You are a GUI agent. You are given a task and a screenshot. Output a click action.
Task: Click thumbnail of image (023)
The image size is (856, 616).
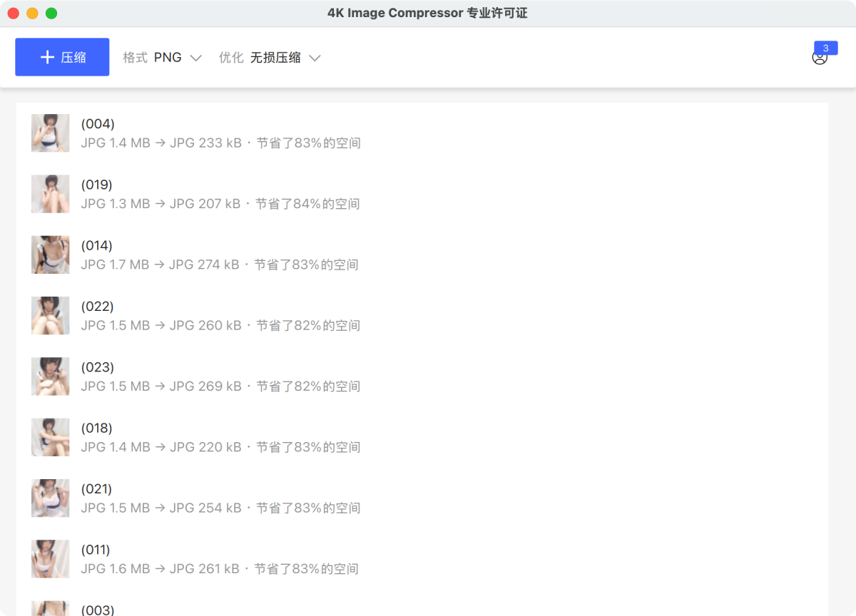(50, 376)
